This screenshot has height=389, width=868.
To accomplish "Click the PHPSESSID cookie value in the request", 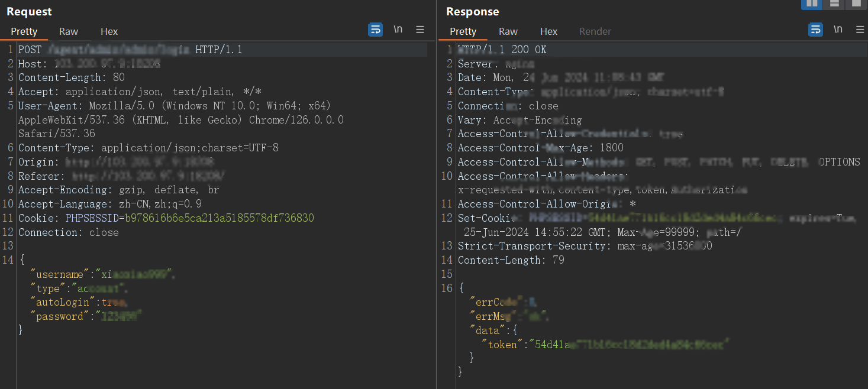I will (x=219, y=218).
